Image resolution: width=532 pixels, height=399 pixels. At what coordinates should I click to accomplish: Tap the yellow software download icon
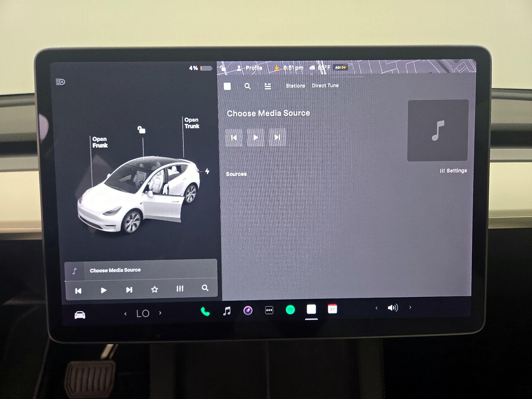point(277,68)
